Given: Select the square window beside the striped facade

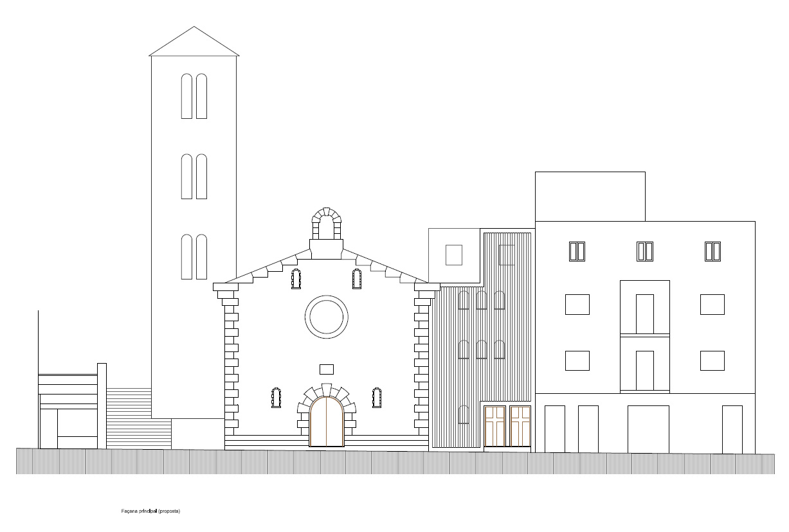Looking at the screenshot, I should pos(454,255).
